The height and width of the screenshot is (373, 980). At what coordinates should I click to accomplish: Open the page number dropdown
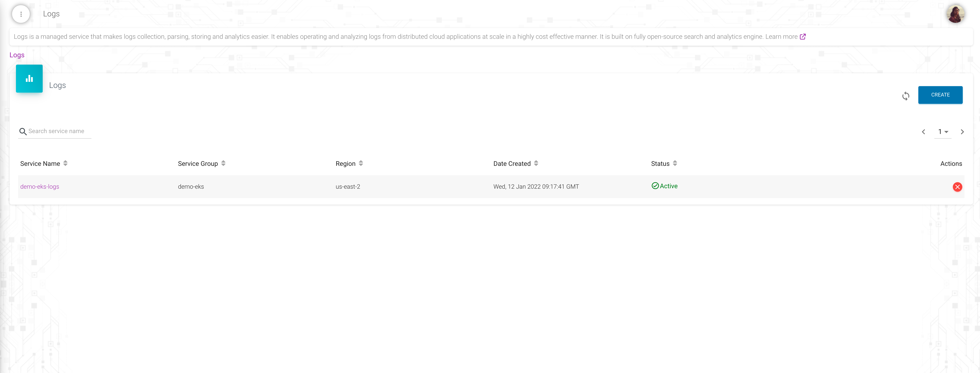(943, 132)
